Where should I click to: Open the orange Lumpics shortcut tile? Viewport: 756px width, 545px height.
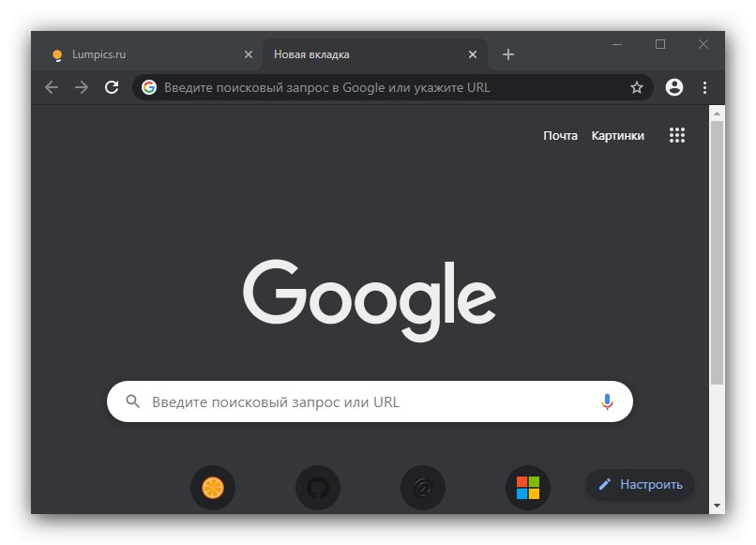(213, 487)
